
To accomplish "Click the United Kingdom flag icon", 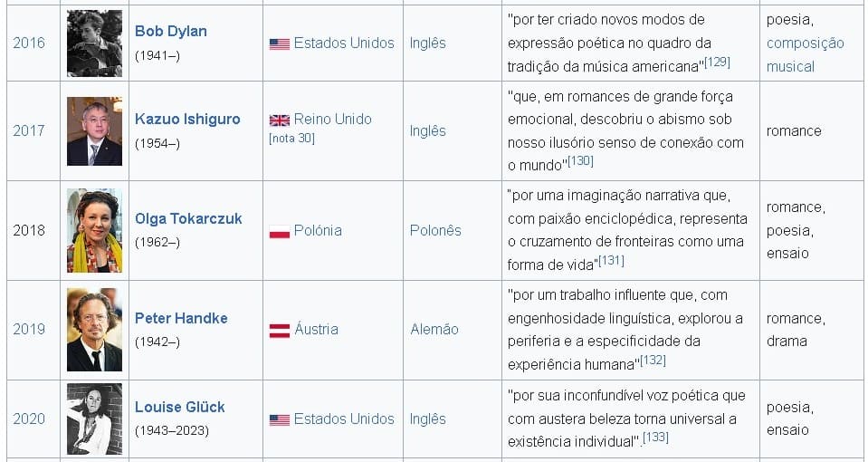I will click(x=279, y=120).
